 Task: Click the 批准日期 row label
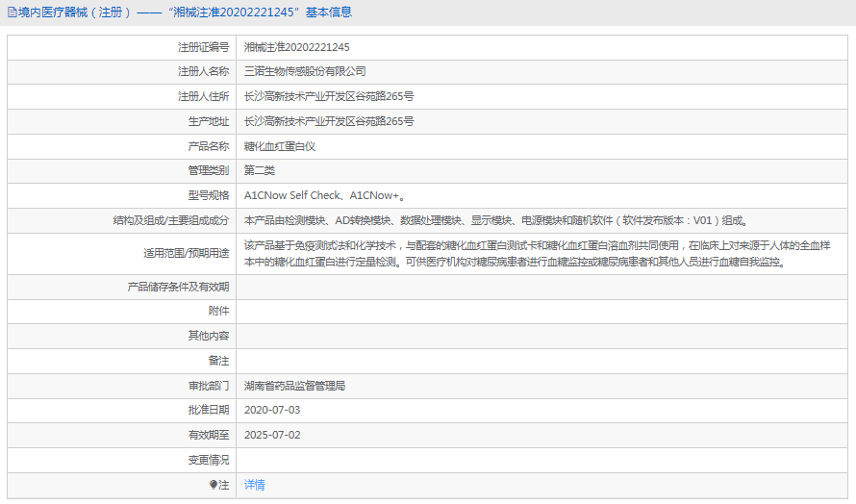(209, 410)
